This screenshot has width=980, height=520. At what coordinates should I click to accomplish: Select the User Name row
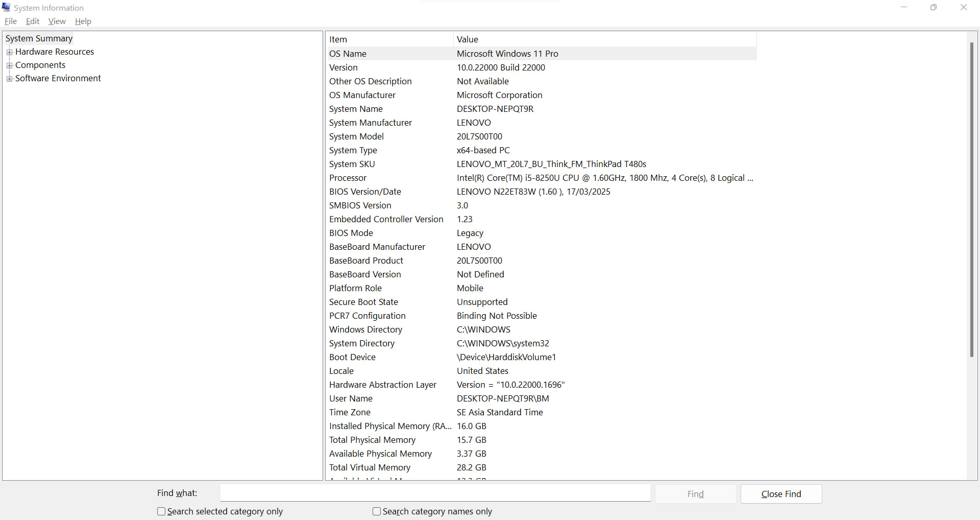542,398
